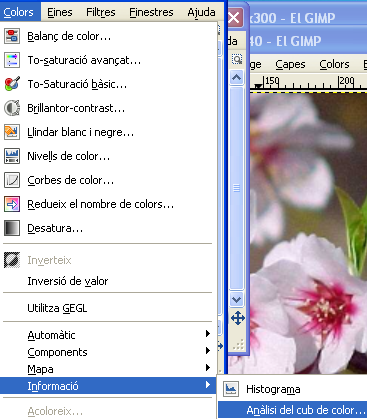Click the vertical scrollbar down arrow
This screenshot has width=367, height=419.
[237, 299]
